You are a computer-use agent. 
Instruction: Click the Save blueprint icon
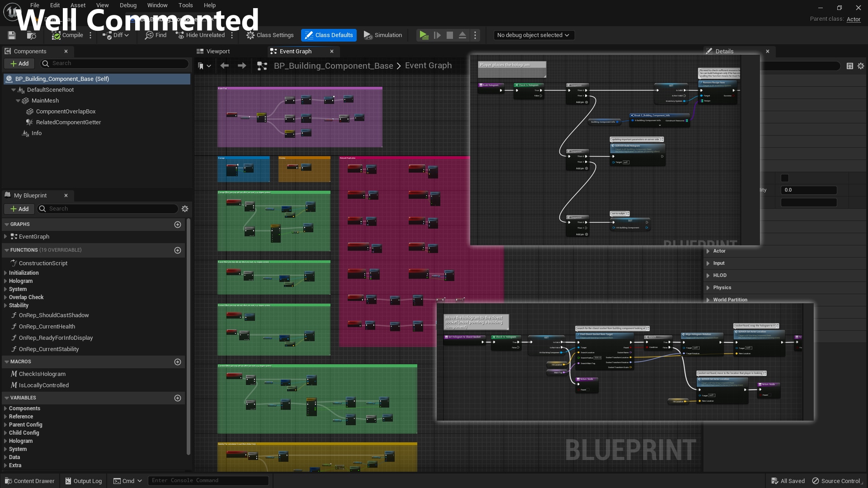click(x=12, y=35)
